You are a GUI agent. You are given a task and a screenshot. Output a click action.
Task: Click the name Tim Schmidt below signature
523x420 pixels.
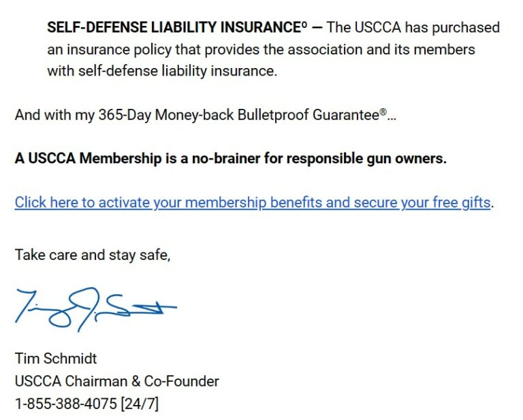pyautogui.click(x=56, y=359)
